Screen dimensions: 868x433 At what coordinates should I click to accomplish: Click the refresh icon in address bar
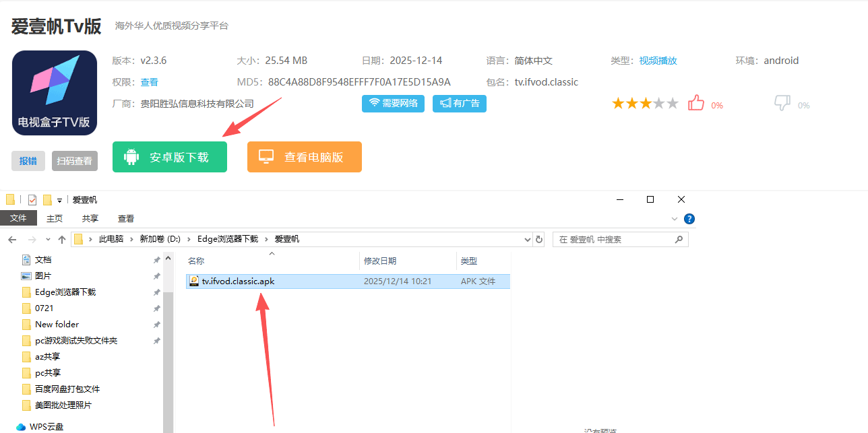click(538, 239)
